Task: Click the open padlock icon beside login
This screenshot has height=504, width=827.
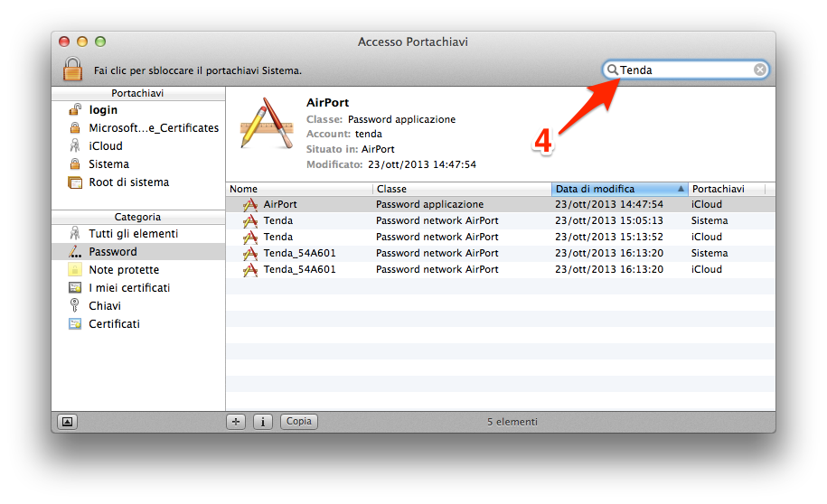Action: pyautogui.click(x=75, y=109)
